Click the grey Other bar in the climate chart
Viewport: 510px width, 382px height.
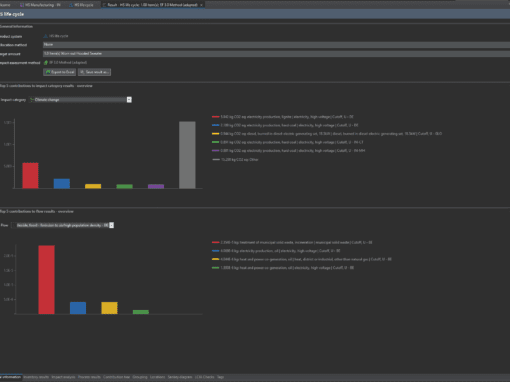tap(187, 155)
